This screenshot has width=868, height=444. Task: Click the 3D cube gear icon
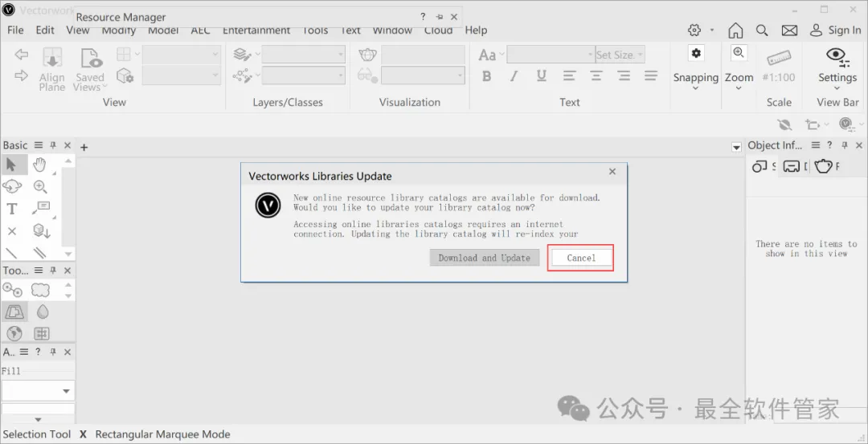click(125, 75)
